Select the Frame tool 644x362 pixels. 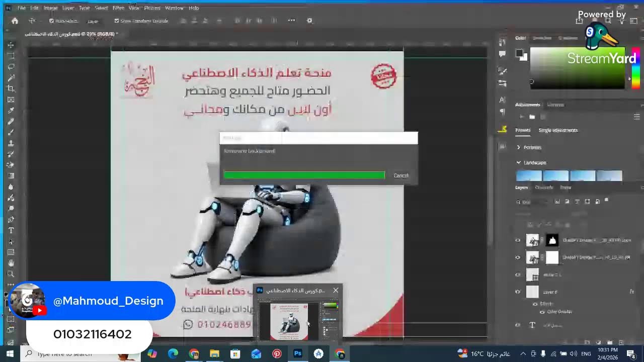[11, 100]
